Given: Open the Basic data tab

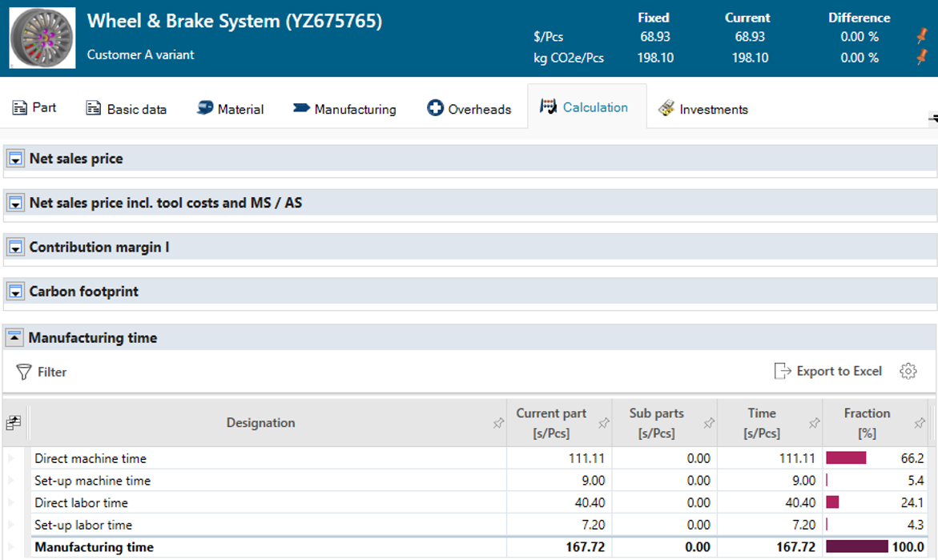Looking at the screenshot, I should 126,107.
